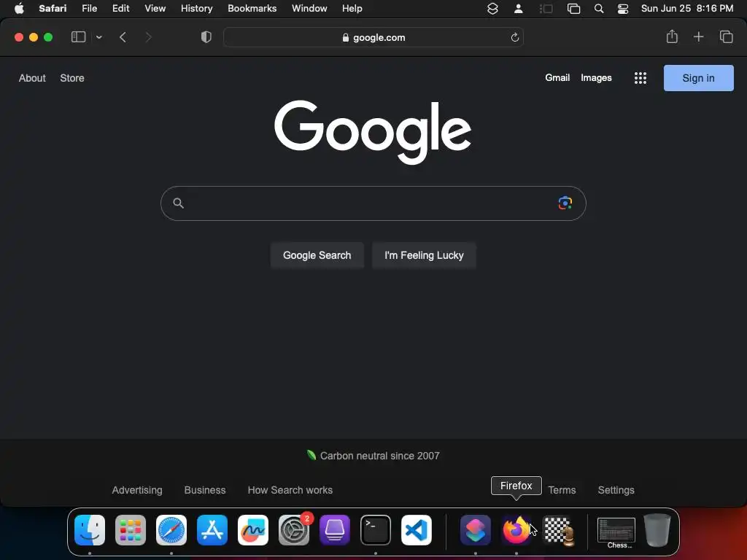Image resolution: width=747 pixels, height=560 pixels.
Task: Go forward with the forward arrow
Action: point(148,37)
